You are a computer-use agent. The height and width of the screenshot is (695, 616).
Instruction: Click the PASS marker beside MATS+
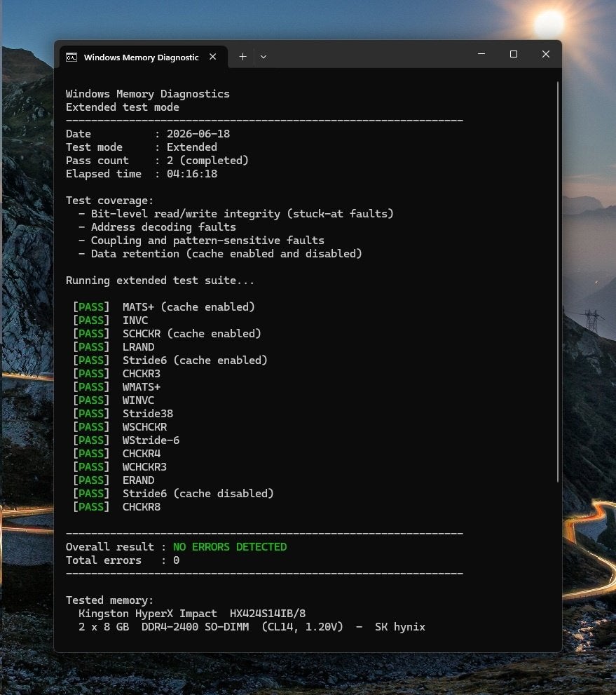(91, 307)
